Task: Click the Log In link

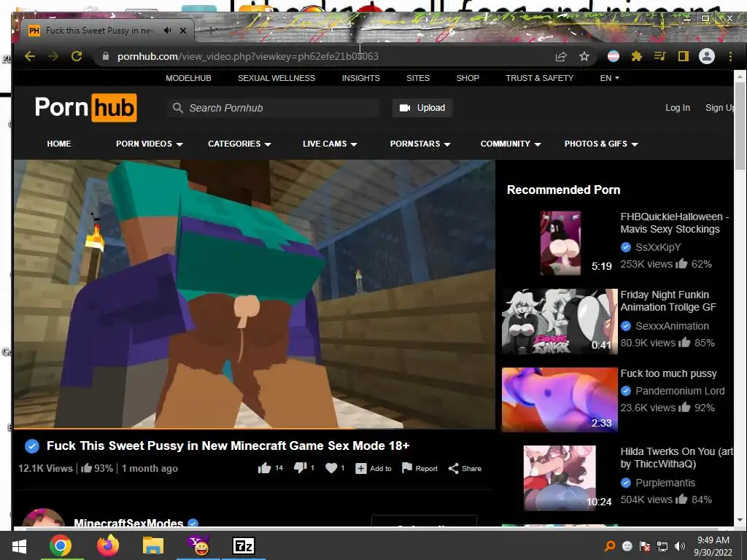Action: click(678, 108)
